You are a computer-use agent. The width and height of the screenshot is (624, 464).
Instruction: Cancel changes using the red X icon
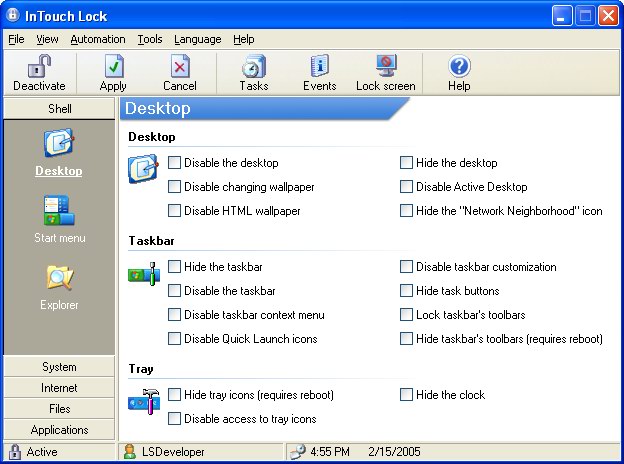pyautogui.click(x=180, y=66)
